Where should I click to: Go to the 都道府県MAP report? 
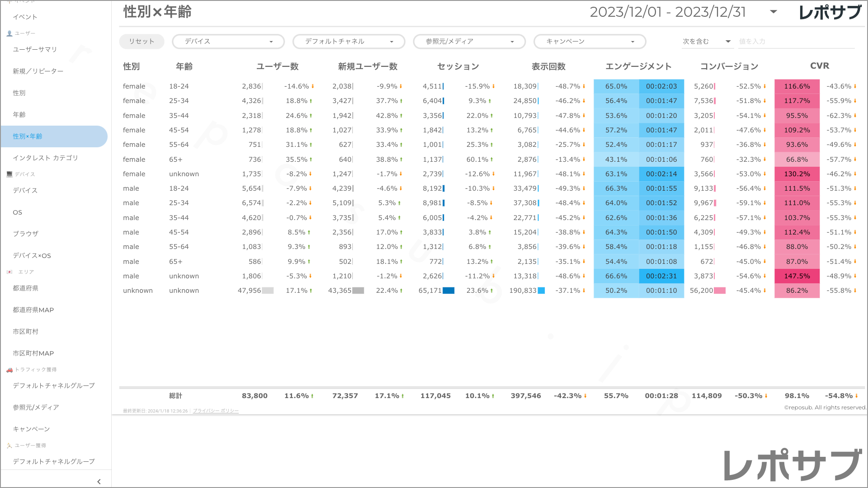click(33, 310)
